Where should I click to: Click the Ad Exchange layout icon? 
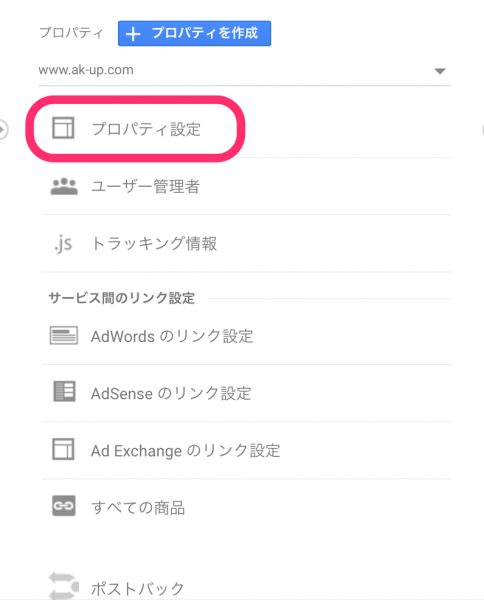pyautogui.click(x=63, y=449)
